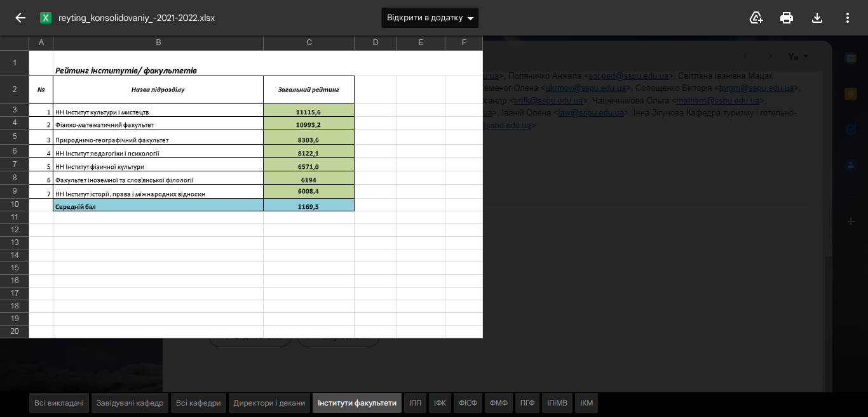
Task: Download the xlsx file
Action: pos(817,18)
